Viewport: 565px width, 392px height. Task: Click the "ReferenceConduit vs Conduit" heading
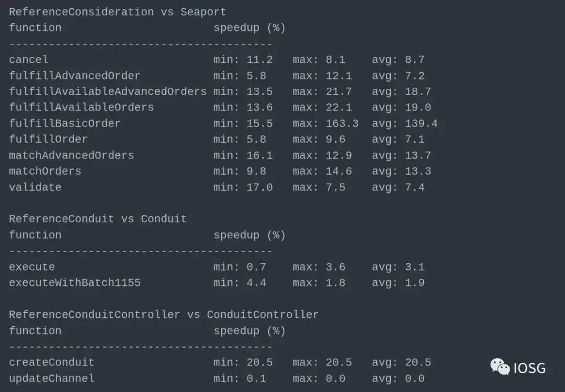click(98, 218)
